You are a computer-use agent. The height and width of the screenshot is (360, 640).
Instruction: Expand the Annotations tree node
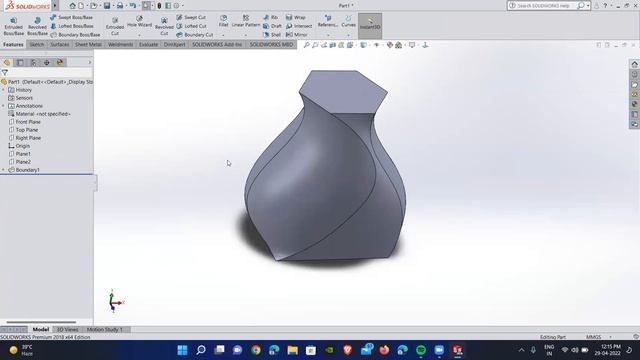coord(4,106)
